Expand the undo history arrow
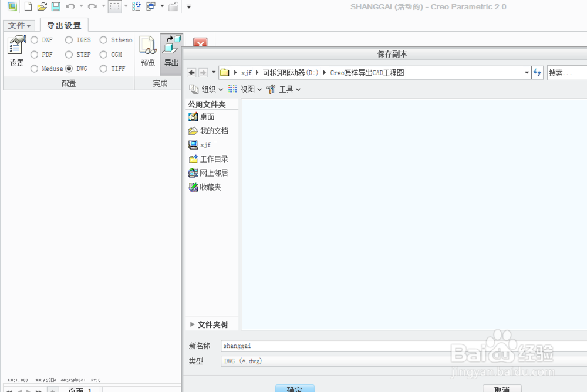587x392 pixels. tap(81, 6)
